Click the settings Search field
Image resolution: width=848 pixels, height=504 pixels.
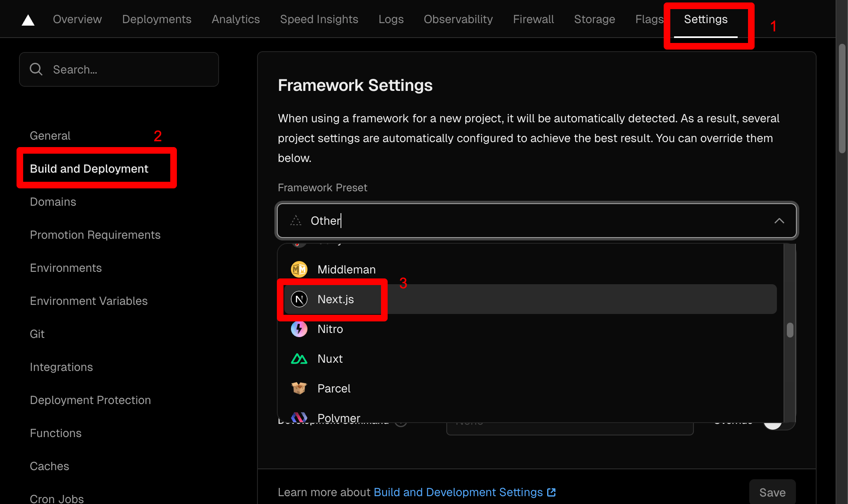tap(119, 69)
